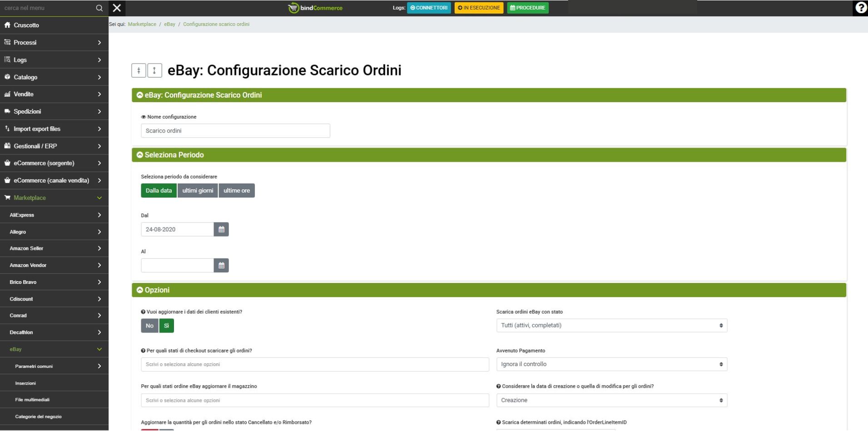Click the expand all sections icon button
The height and width of the screenshot is (431, 868).
(154, 70)
